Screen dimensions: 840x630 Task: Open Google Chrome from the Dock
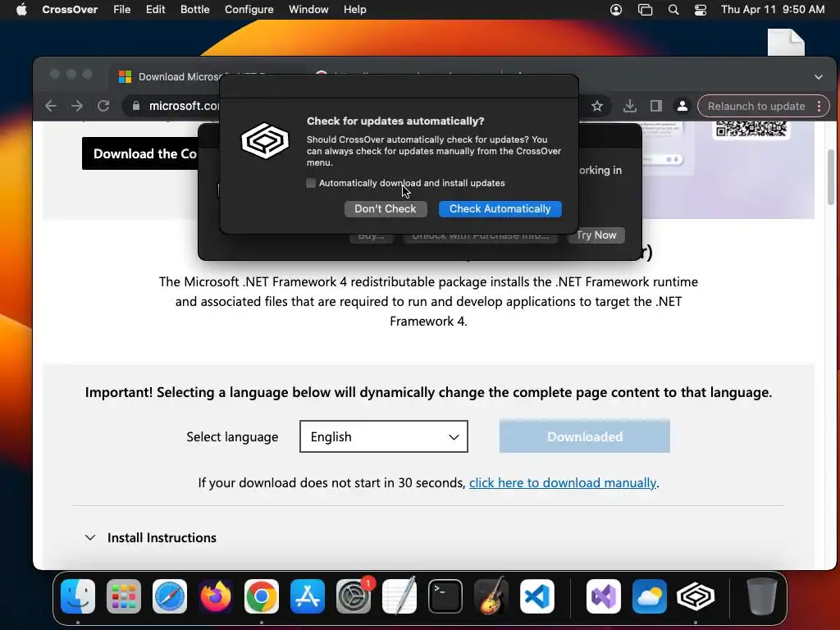pos(262,596)
